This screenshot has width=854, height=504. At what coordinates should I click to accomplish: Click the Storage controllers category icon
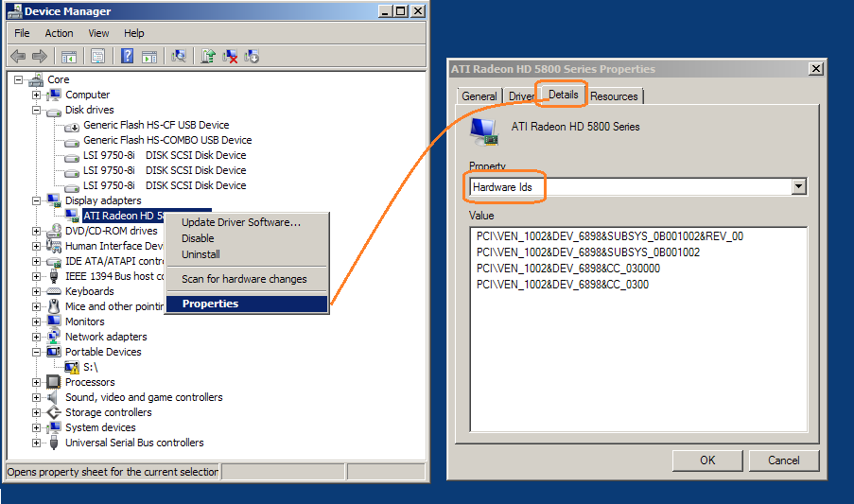(54, 412)
